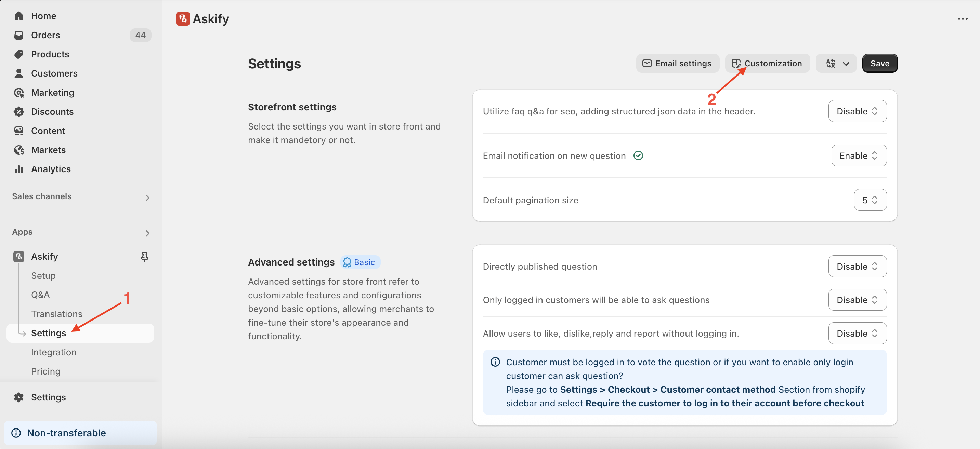Screen dimensions: 980x449
Task: Open the language translation dropdown
Action: tap(836, 63)
